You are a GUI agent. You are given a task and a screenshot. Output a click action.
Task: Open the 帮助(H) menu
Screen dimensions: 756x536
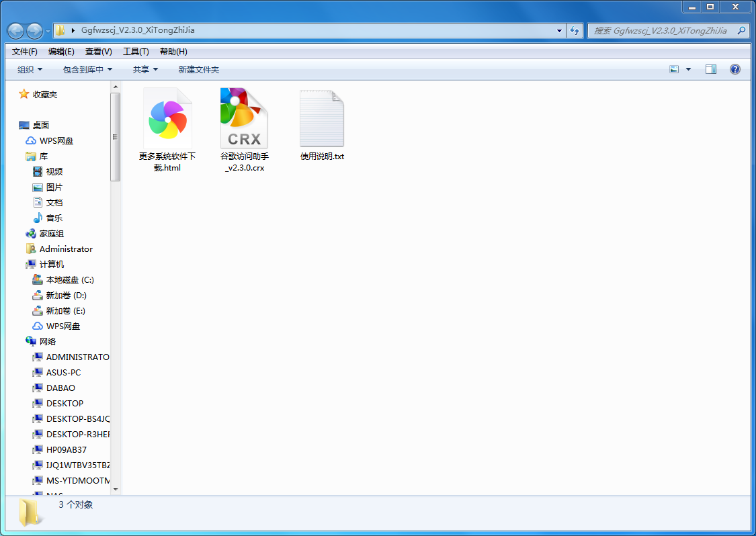click(x=173, y=52)
